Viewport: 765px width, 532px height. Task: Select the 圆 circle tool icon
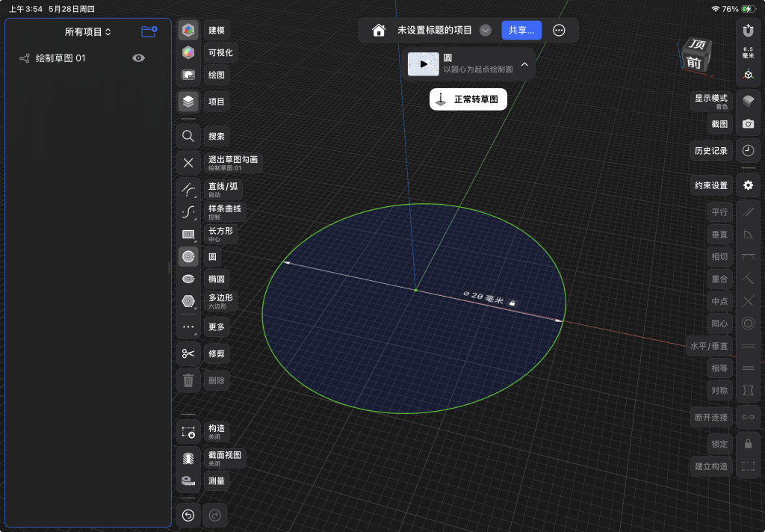188,257
